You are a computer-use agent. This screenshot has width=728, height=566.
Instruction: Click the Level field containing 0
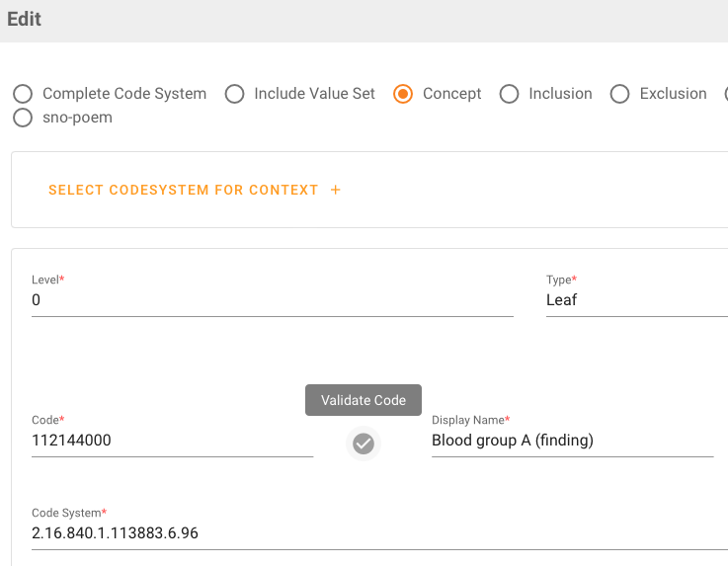pos(272,300)
